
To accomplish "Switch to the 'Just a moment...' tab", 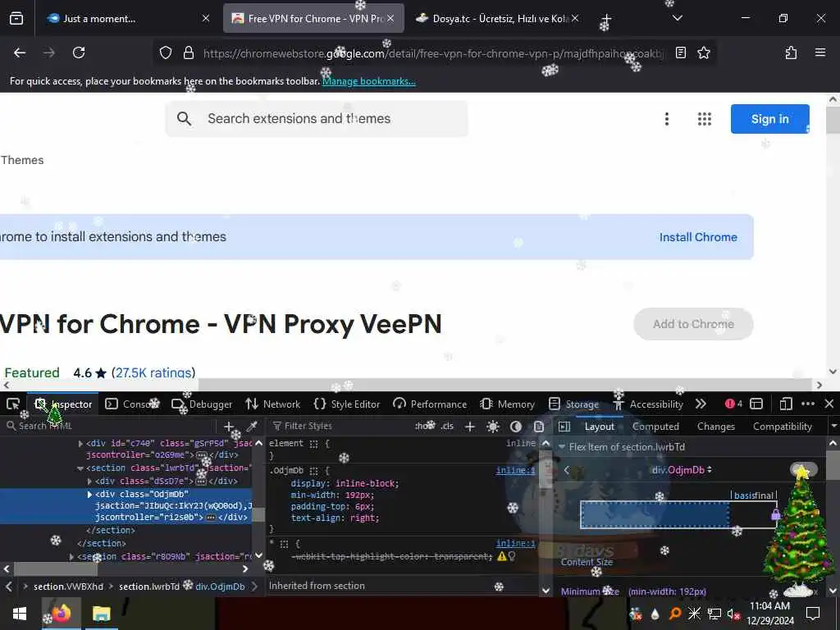I will click(127, 18).
